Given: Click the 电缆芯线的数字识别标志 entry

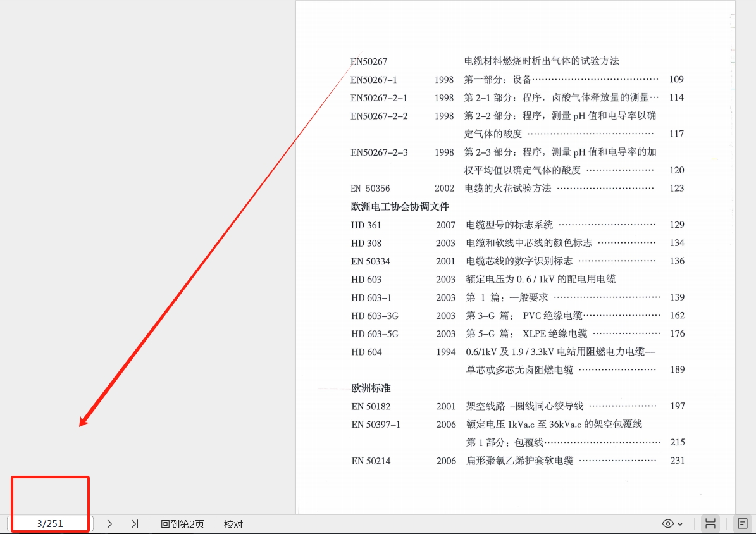Looking at the screenshot, I should (x=519, y=261).
